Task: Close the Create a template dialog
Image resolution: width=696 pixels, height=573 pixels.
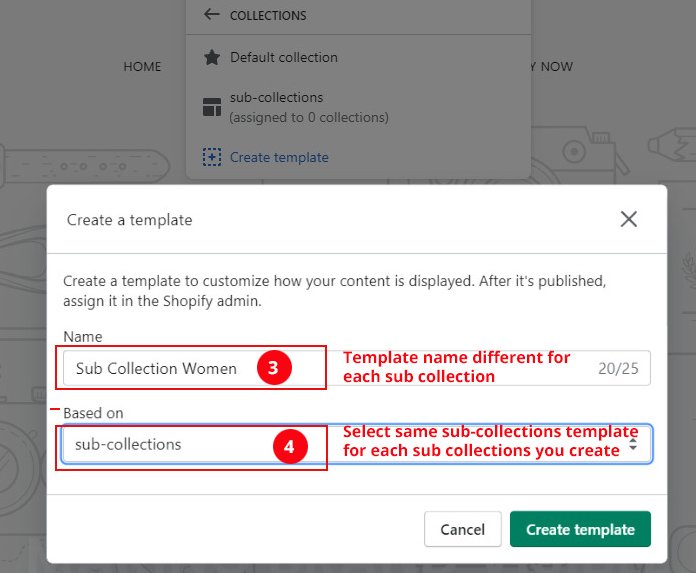Action: (x=628, y=219)
